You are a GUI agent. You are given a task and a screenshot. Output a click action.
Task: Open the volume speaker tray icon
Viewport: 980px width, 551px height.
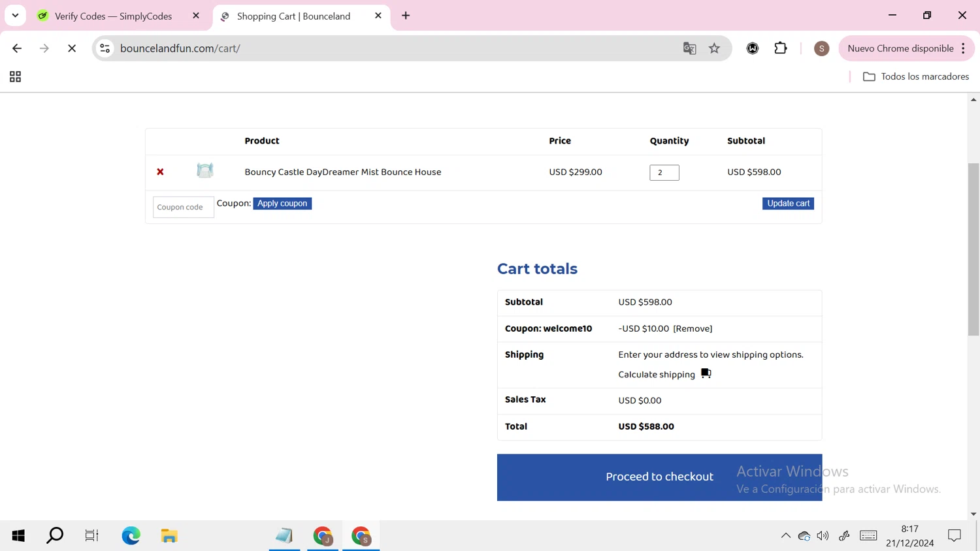tap(823, 536)
